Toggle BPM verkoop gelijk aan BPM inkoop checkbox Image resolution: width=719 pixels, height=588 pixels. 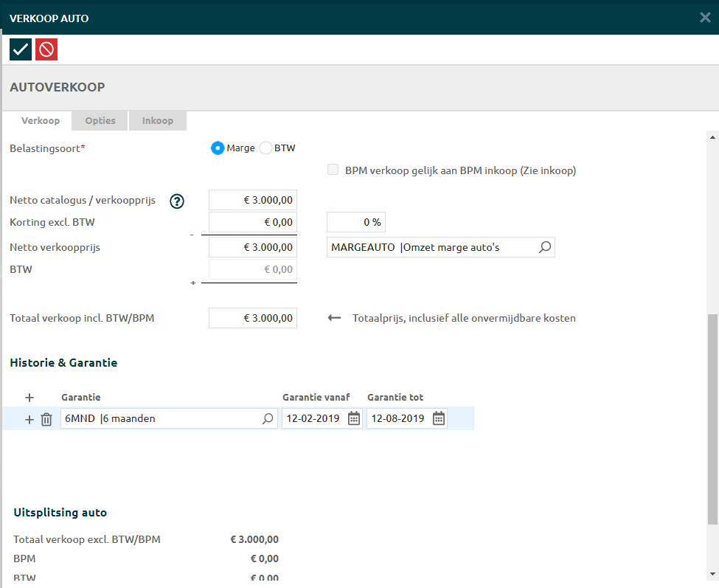point(333,170)
